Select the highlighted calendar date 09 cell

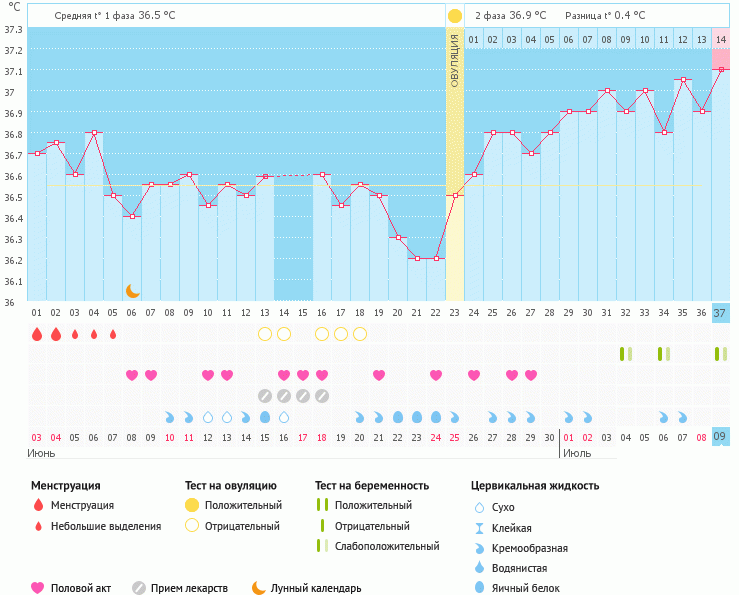pos(721,437)
